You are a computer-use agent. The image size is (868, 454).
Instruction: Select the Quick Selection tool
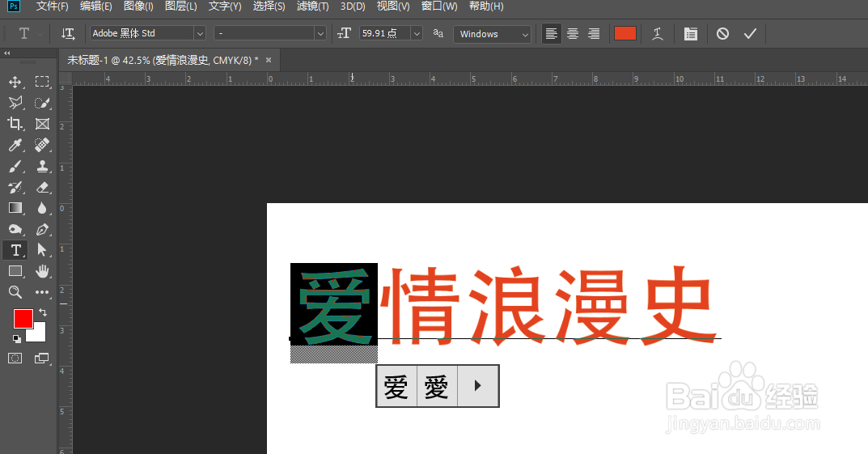[42, 103]
